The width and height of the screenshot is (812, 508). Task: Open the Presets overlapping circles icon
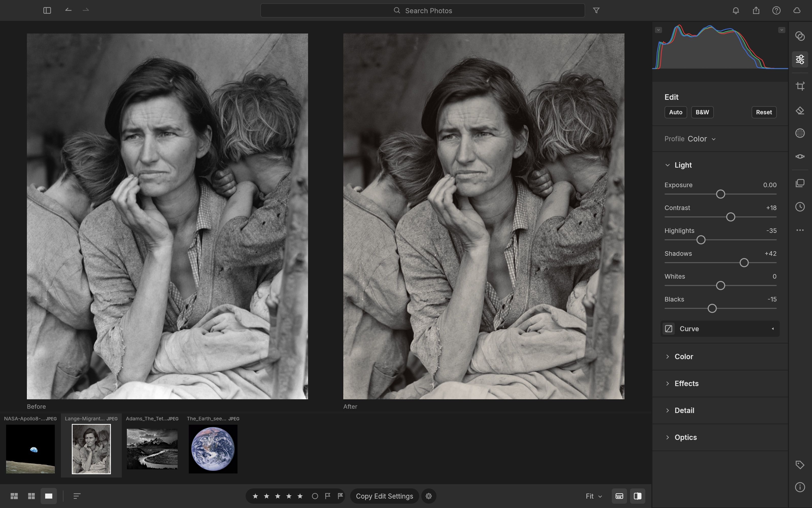[800, 36]
